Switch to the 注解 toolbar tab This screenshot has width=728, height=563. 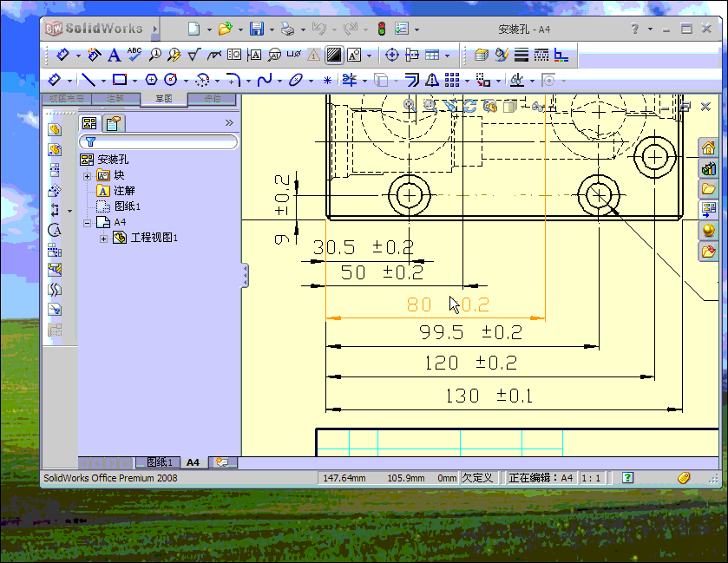tap(115, 99)
